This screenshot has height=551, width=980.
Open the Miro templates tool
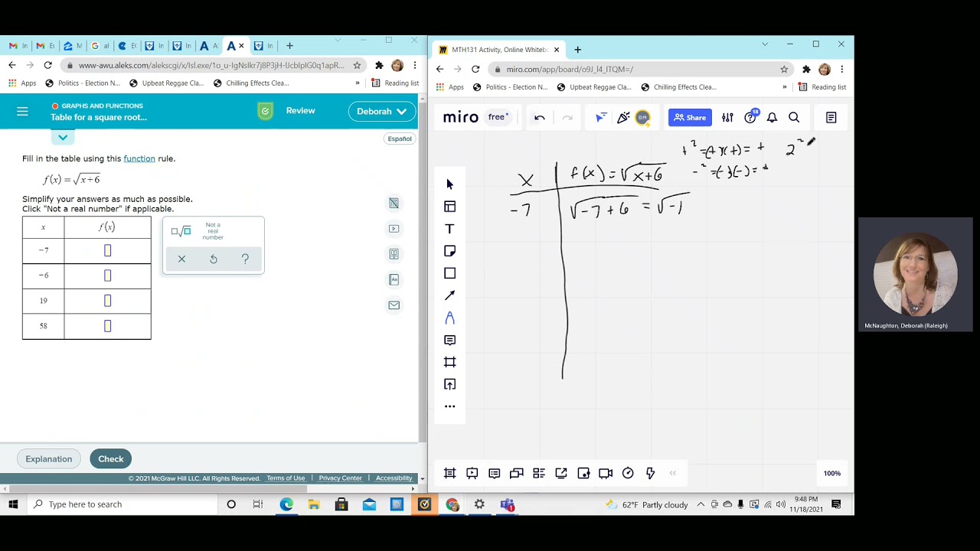tap(449, 207)
